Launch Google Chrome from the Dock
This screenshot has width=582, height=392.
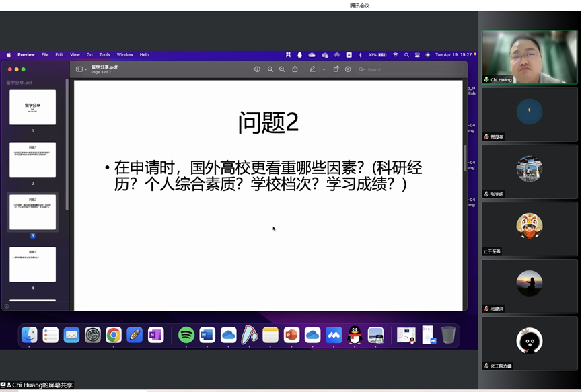(114, 335)
